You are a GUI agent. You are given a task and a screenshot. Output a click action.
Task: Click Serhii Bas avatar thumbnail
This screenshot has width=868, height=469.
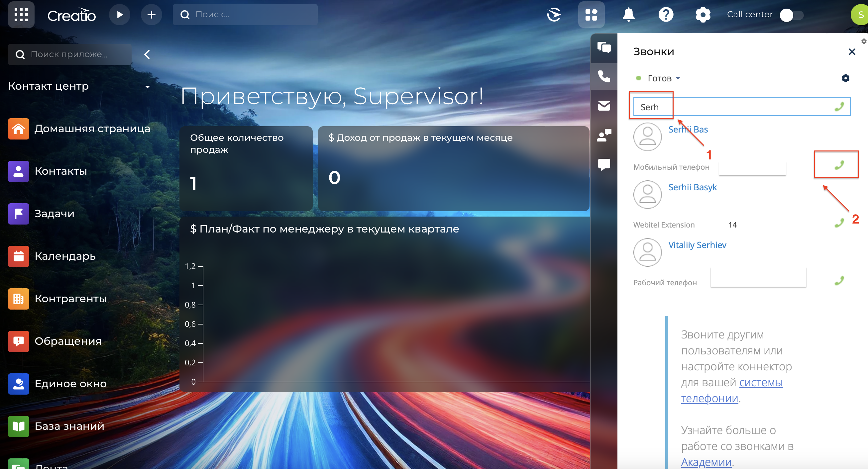click(x=647, y=137)
